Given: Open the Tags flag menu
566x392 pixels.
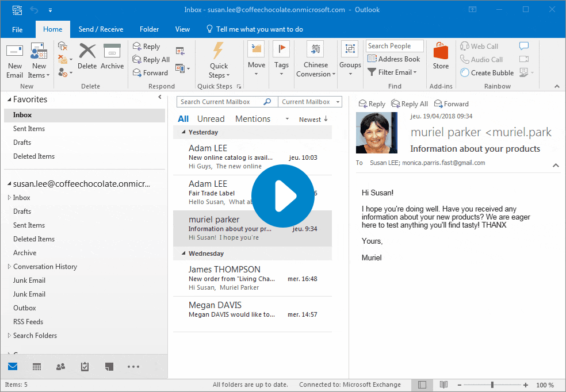Looking at the screenshot, I should coord(281,59).
